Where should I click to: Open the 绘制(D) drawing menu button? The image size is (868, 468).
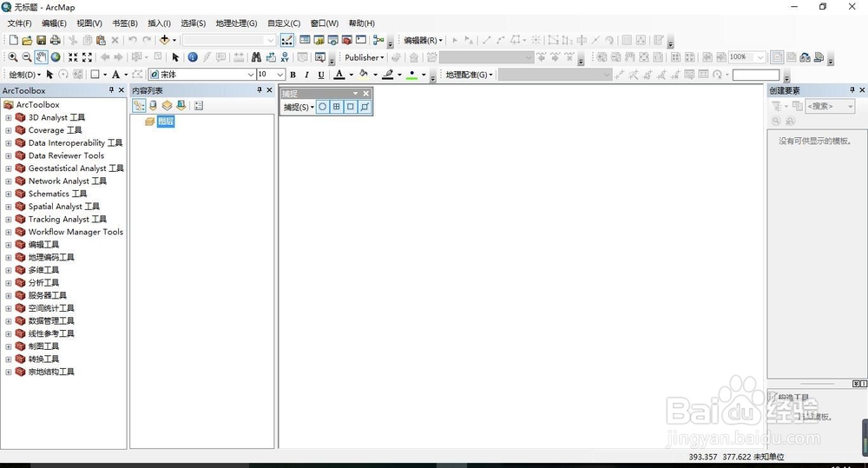(25, 74)
